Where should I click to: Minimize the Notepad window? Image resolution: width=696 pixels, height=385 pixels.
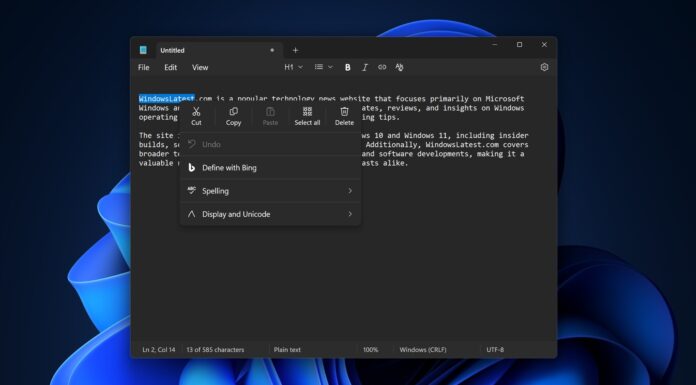494,44
